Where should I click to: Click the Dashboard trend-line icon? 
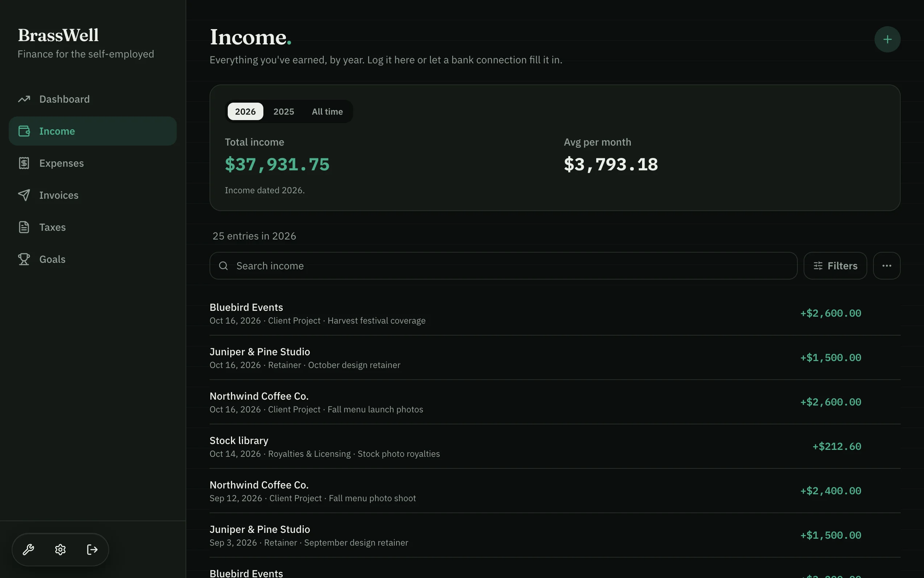tap(24, 99)
